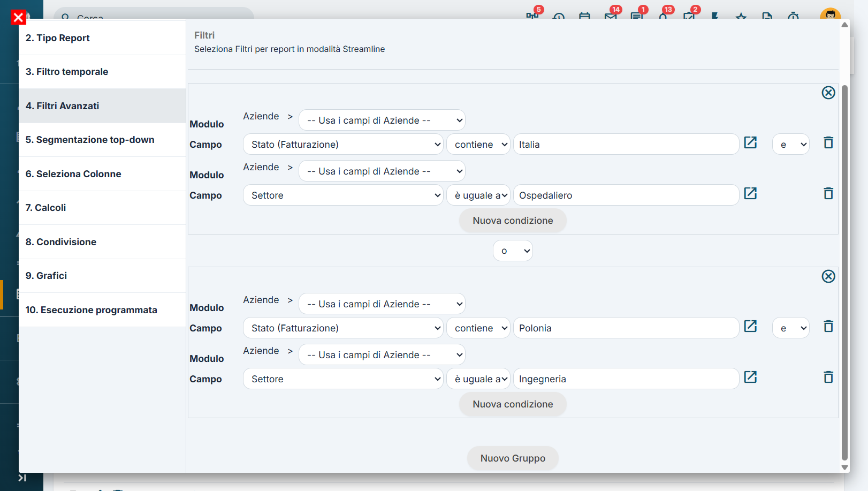Add Nuova condizione to the Polonia group
Viewport: 868px width, 491px height.
(513, 404)
